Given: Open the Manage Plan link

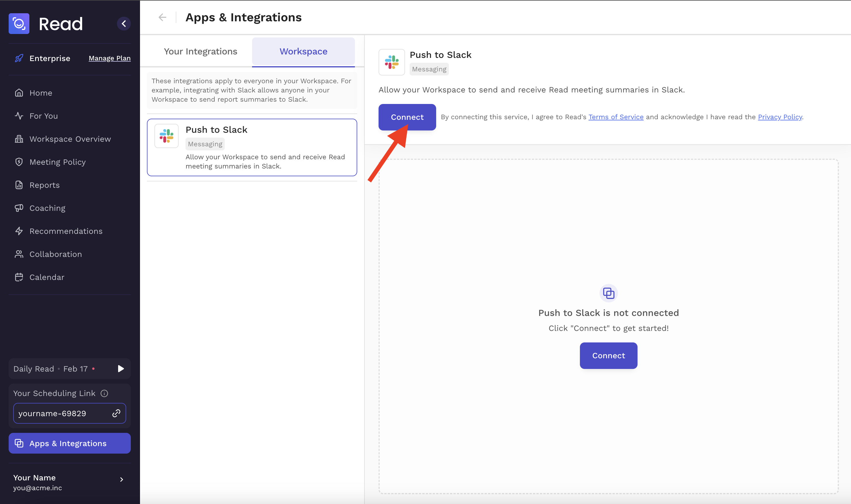Looking at the screenshot, I should 109,58.
